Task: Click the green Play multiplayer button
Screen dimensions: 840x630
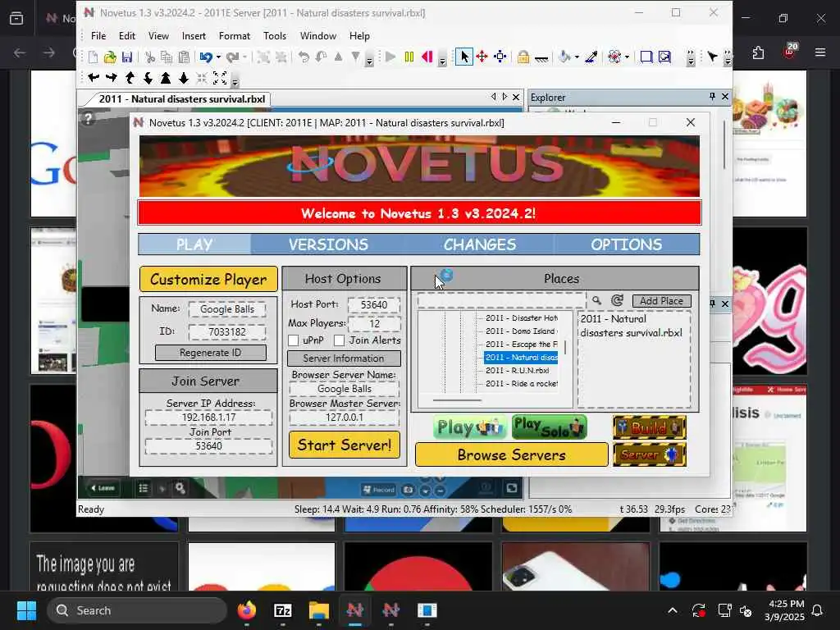Action: [470, 427]
